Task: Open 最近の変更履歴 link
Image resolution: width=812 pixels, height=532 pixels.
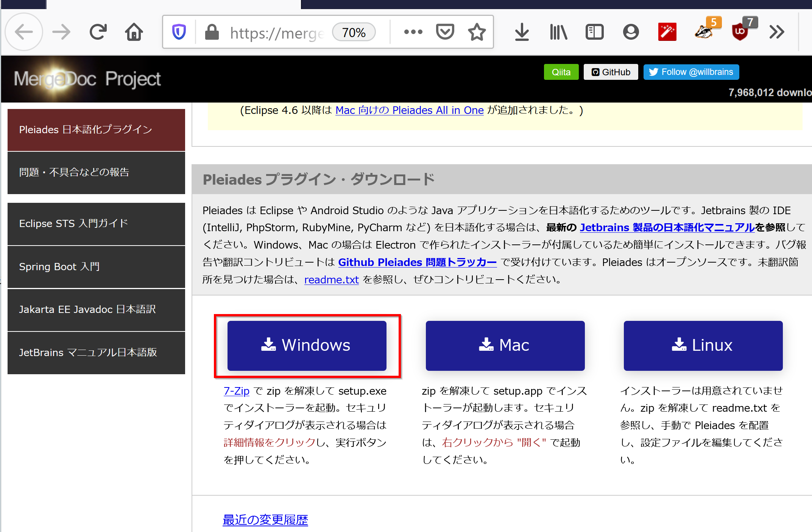Action: click(265, 520)
